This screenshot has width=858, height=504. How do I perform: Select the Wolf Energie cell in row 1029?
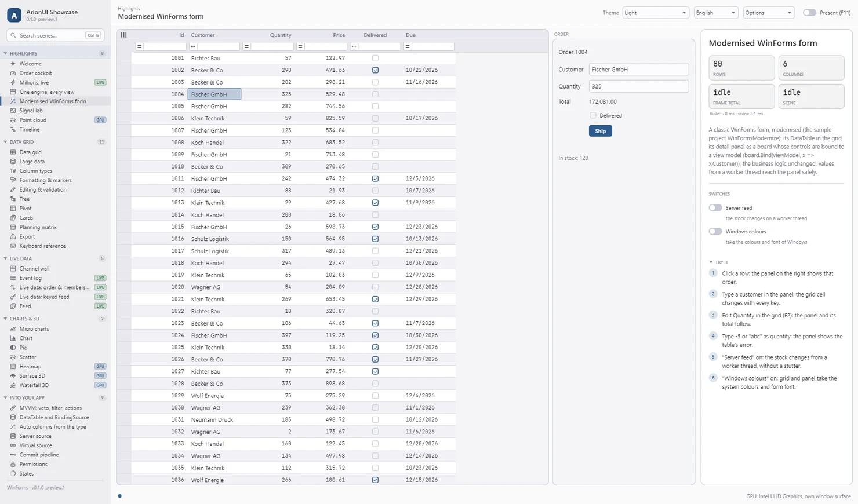pyautogui.click(x=214, y=396)
